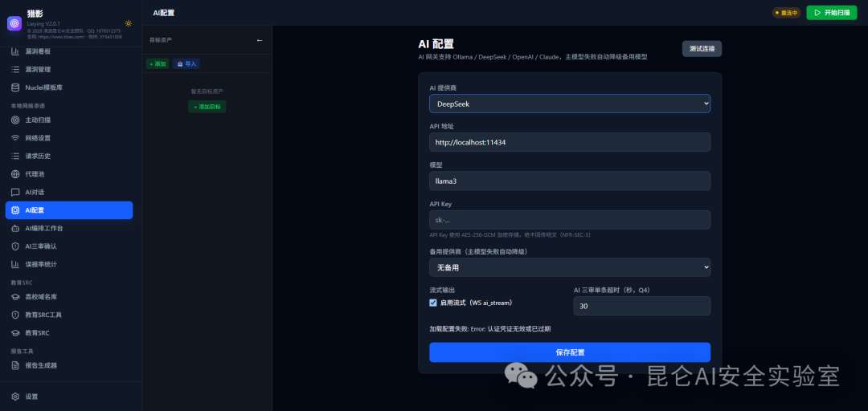Click the 设置 gear icon
Image resolution: width=868 pixels, height=411 pixels.
[15, 397]
